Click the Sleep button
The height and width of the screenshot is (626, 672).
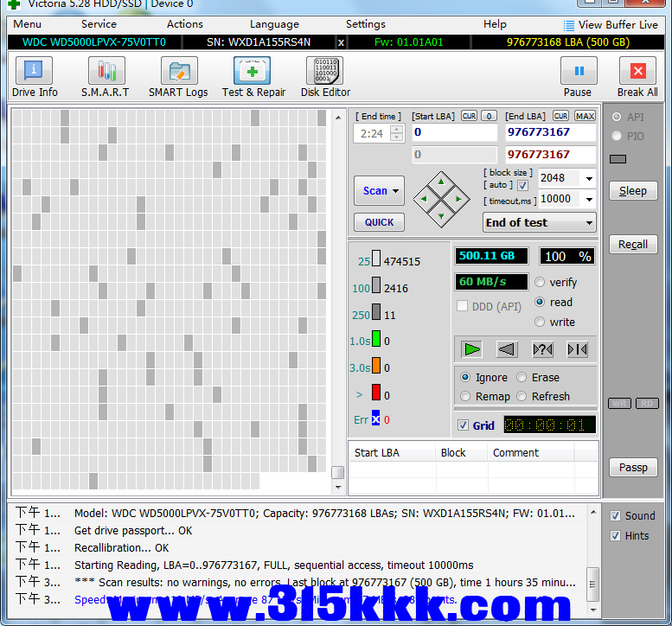[633, 191]
